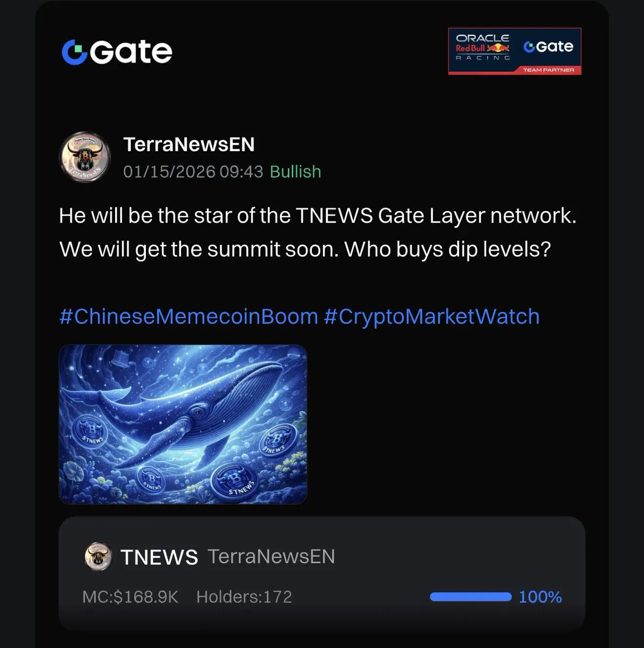
Task: Click the MC:$168.9K market cap text
Action: 130,597
